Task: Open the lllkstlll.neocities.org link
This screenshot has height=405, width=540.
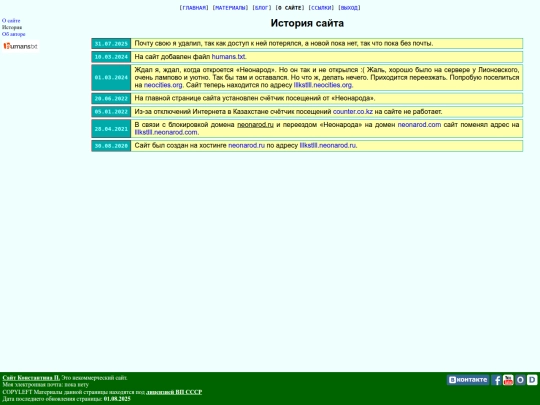Action: [323, 85]
